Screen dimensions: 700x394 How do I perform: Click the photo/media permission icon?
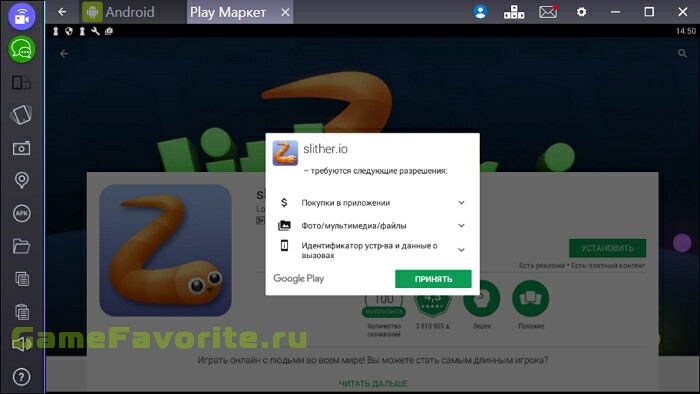point(284,225)
